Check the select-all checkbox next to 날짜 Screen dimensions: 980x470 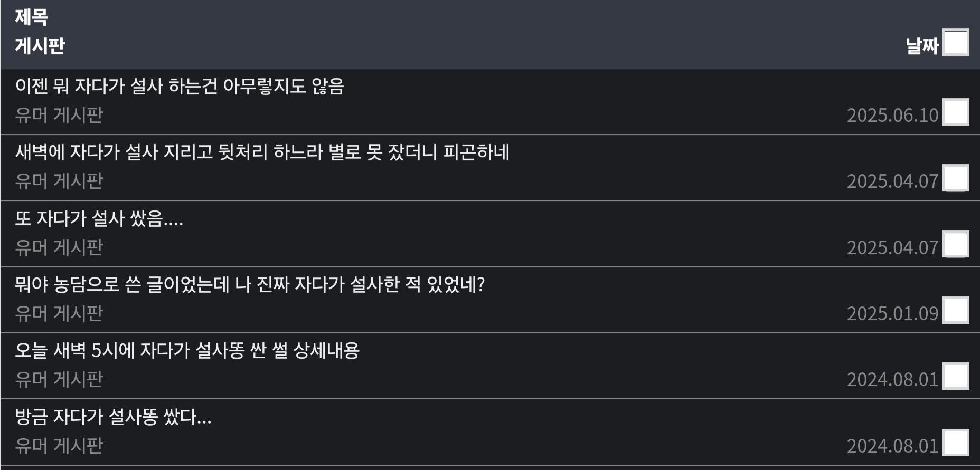pyautogui.click(x=956, y=42)
